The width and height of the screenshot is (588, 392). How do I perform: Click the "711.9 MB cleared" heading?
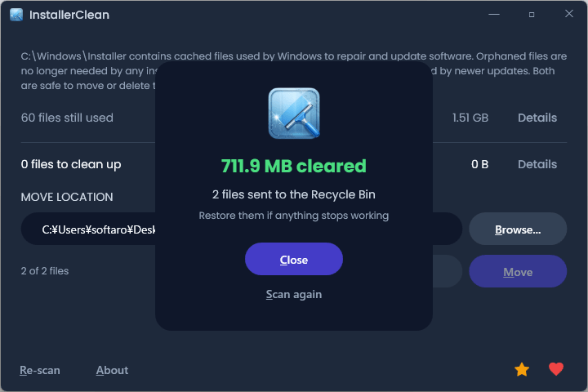coord(294,166)
